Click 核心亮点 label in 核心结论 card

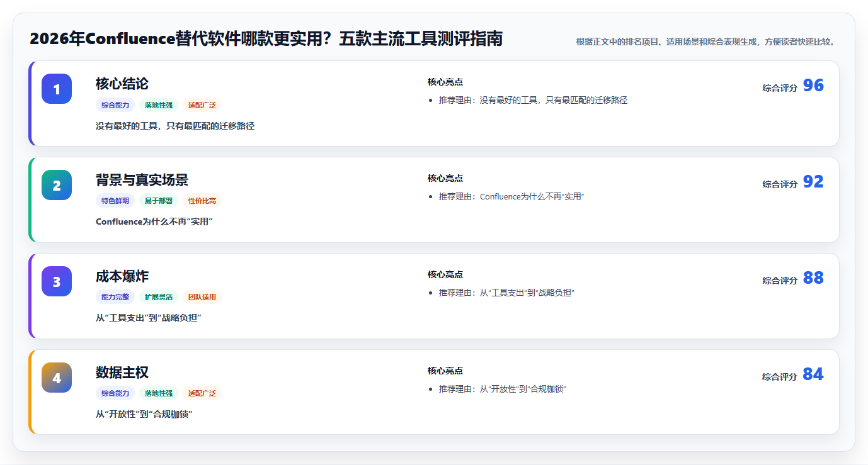445,82
